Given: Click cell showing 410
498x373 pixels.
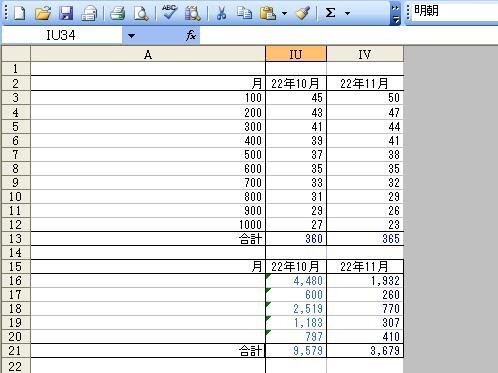Looking at the screenshot, I should tap(365, 337).
